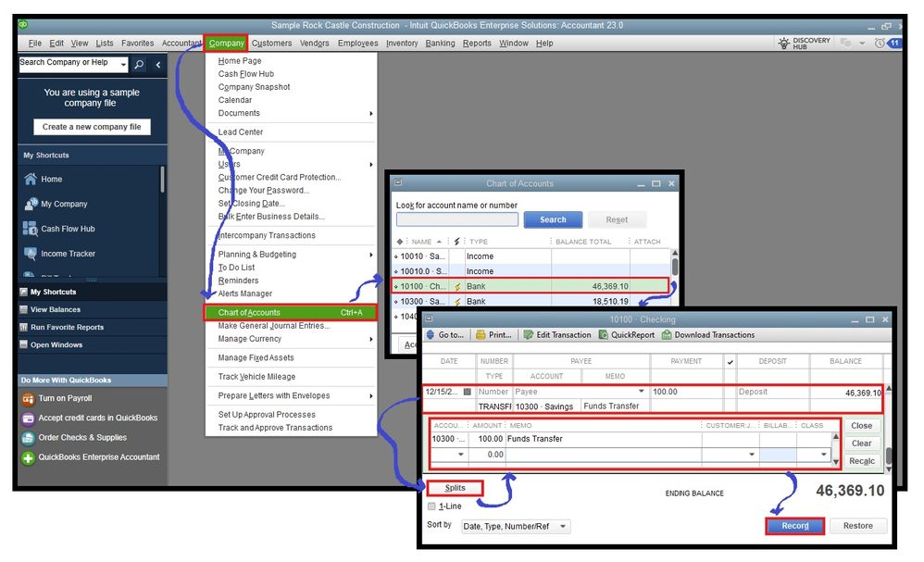Click the Restore button
The height and width of the screenshot is (562, 924).
pos(857,526)
